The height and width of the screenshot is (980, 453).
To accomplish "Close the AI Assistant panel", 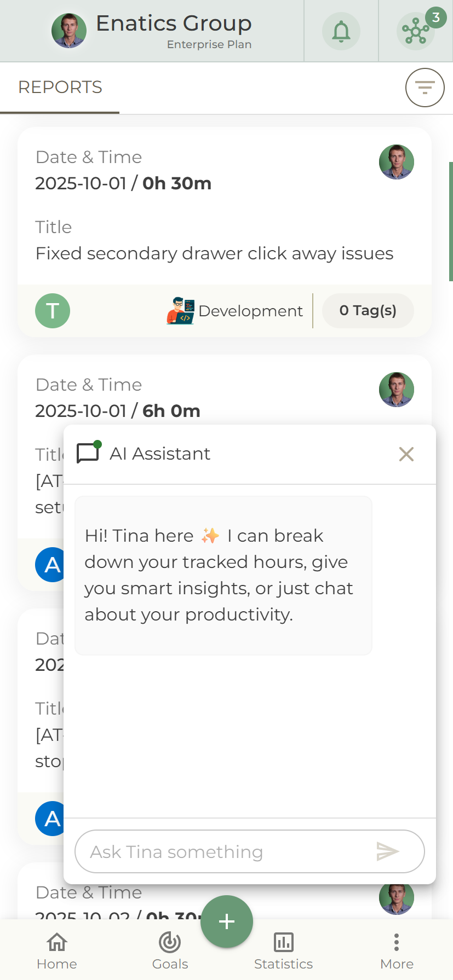I will click(406, 454).
